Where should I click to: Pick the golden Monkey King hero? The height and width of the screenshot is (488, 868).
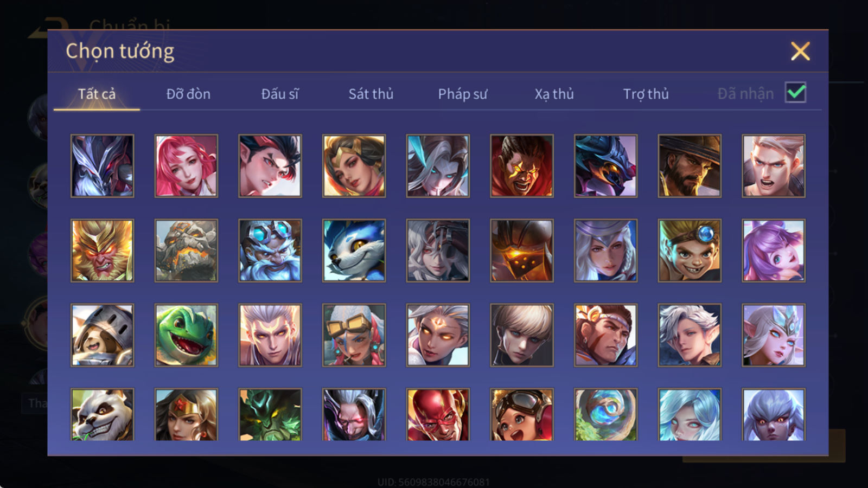coord(102,251)
